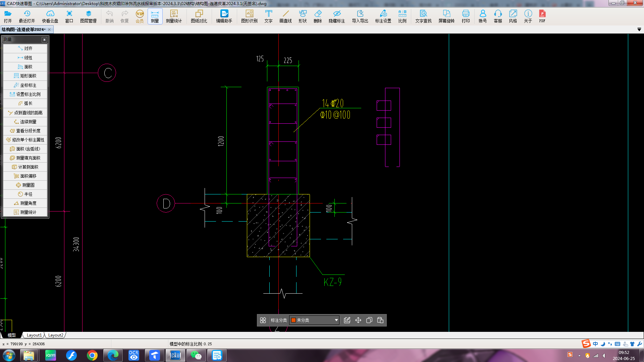Open 标注设置 annotation settings
The width and height of the screenshot is (644, 362).
pyautogui.click(x=383, y=16)
